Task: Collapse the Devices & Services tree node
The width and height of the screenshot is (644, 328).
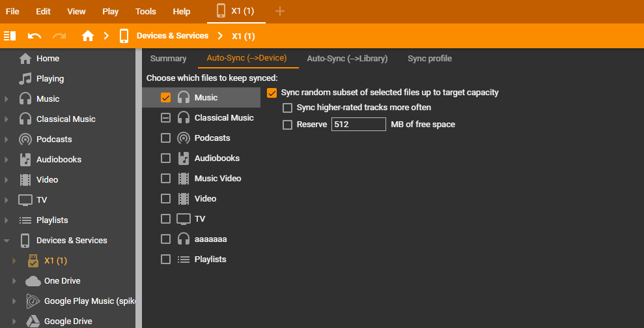Action: click(7, 241)
